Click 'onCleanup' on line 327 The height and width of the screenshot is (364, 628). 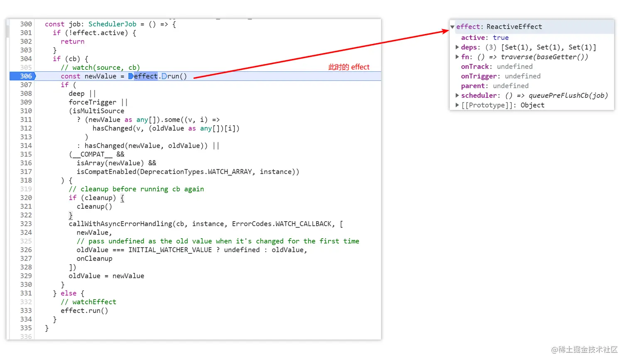coord(94,259)
